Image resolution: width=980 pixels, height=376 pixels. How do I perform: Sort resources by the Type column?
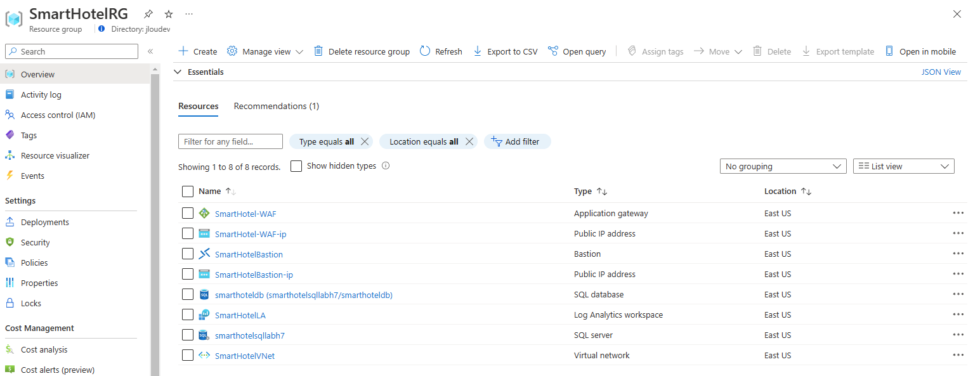tap(591, 191)
